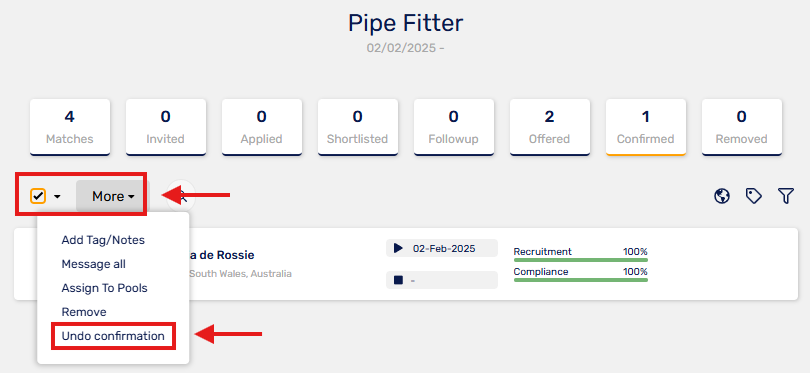Choose Add Tag/Notes from the menu
Image resolution: width=810 pixels, height=373 pixels.
[103, 240]
